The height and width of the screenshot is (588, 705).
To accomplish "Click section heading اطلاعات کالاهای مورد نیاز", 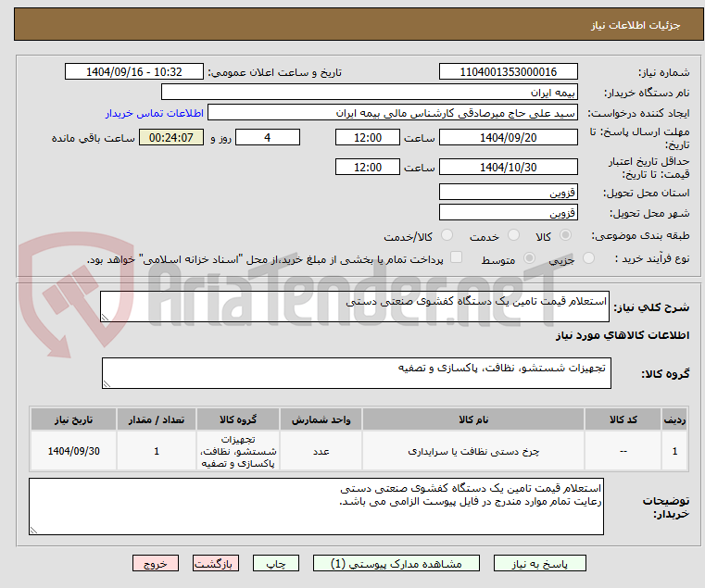I will tap(623, 335).
